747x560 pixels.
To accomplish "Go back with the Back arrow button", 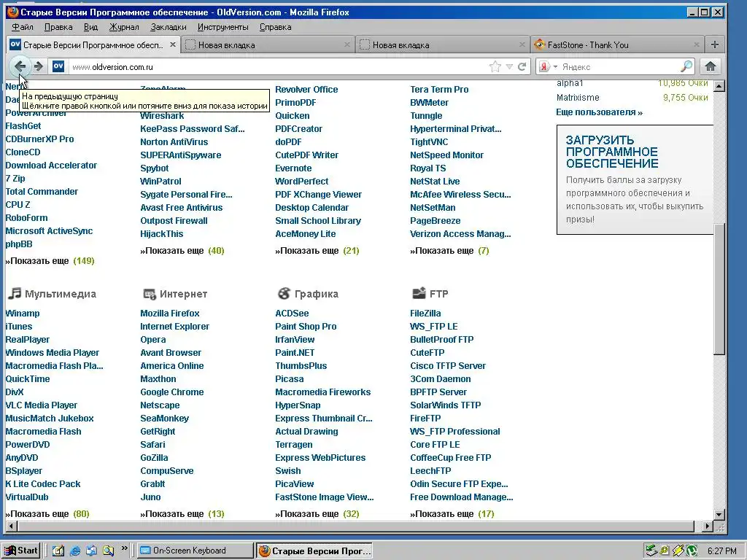I will click(x=20, y=66).
